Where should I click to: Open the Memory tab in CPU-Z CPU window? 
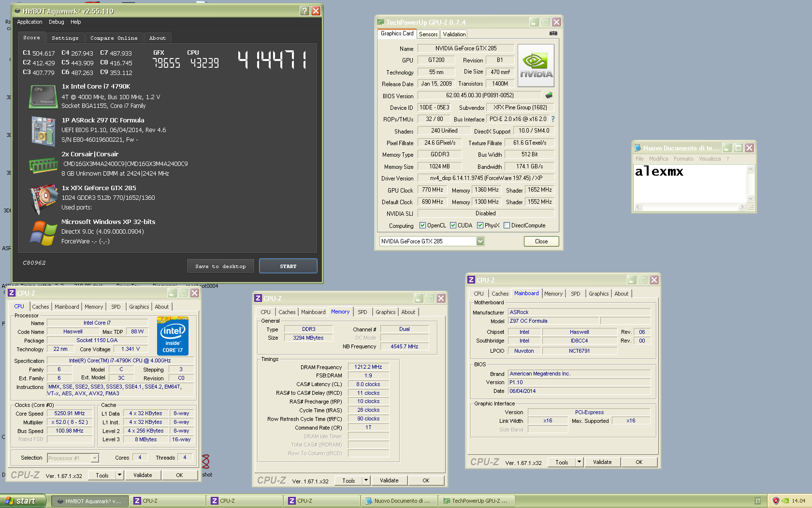(94, 307)
